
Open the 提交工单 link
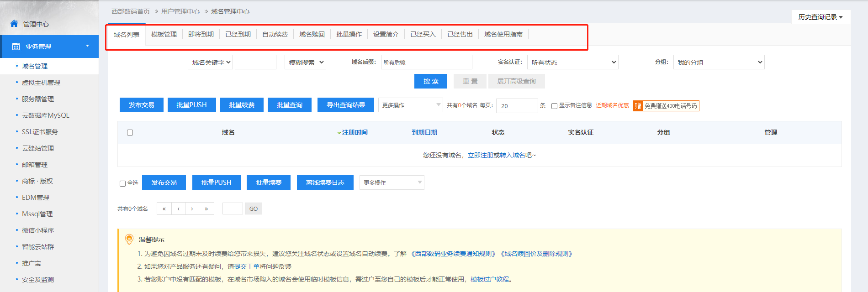[x=247, y=266]
